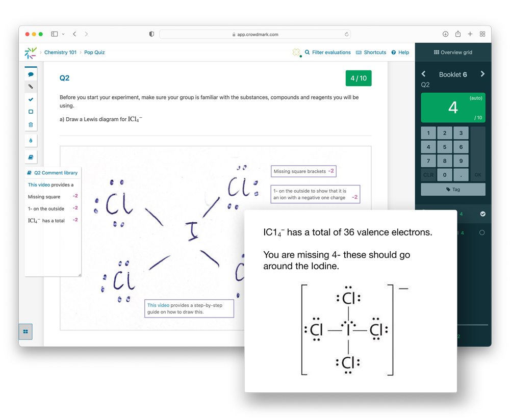Click the trash delete tool icon
This screenshot has height=420, width=510.
point(31,124)
